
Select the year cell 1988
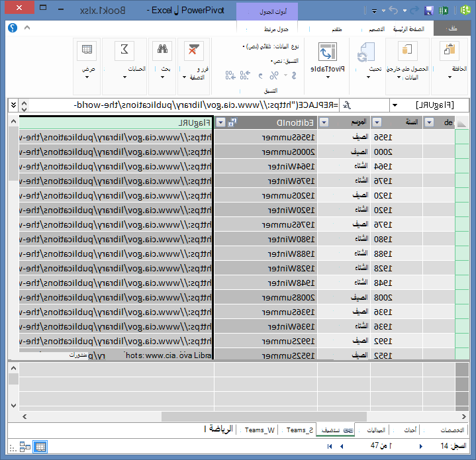point(397,254)
